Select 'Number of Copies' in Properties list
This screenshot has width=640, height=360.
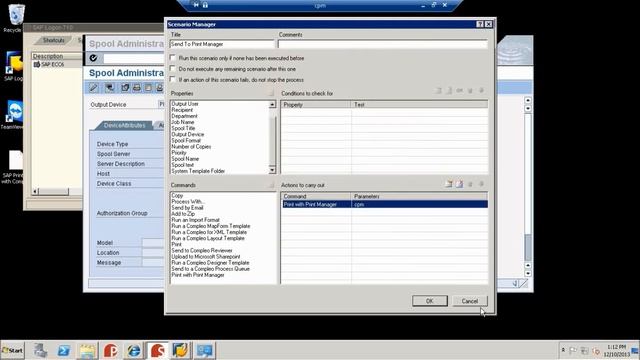(x=191, y=147)
